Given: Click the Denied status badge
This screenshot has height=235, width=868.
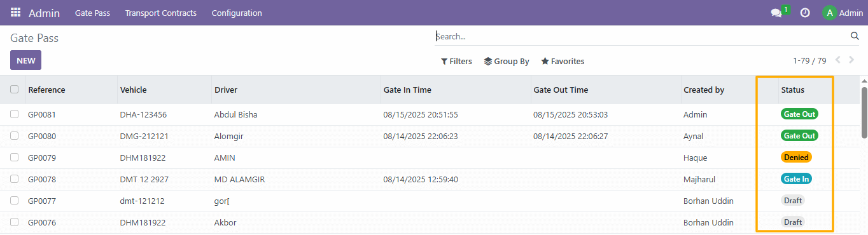Looking at the screenshot, I should coord(796,157).
